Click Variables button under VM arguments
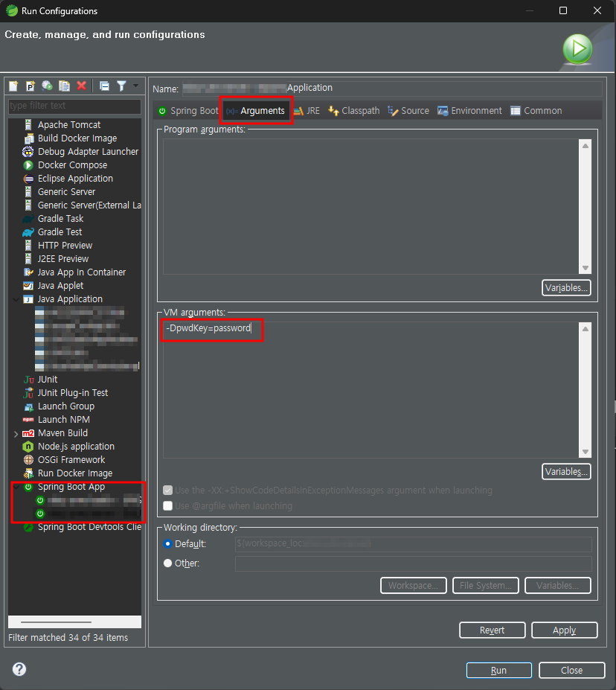The height and width of the screenshot is (690, 616). pos(566,472)
